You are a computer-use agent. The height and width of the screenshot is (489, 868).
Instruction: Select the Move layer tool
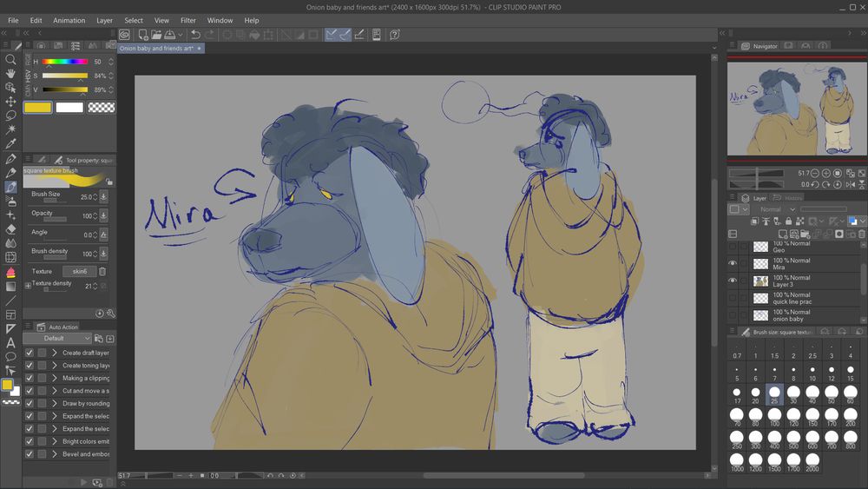click(10, 102)
